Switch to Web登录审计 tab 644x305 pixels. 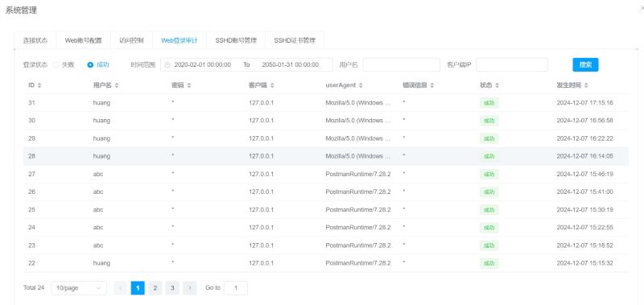coord(180,40)
